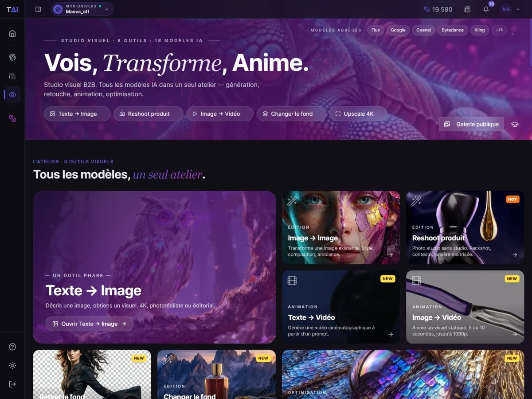This screenshot has width=532, height=399.
Task: Open Galerie publique
Action: pos(472,125)
